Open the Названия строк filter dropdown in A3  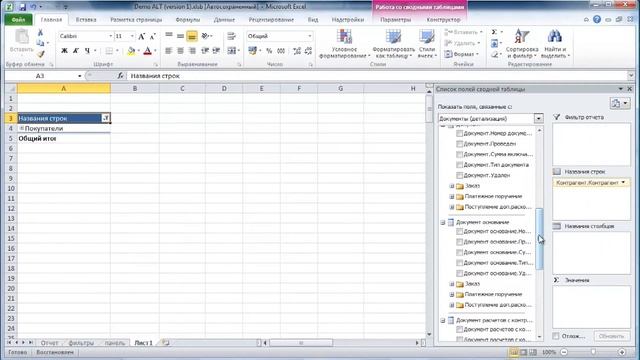105,118
